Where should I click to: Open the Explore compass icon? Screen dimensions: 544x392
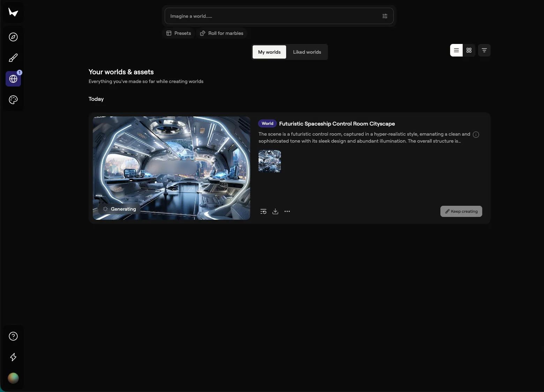[x=13, y=37]
